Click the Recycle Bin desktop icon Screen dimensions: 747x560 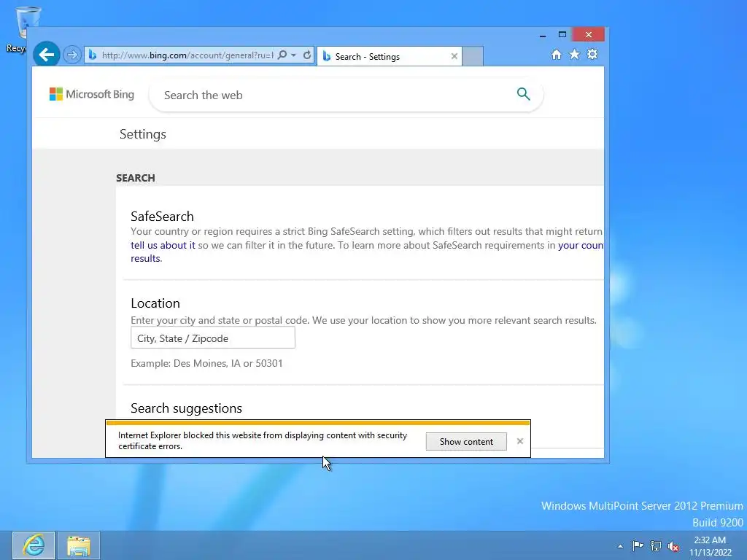(24, 28)
